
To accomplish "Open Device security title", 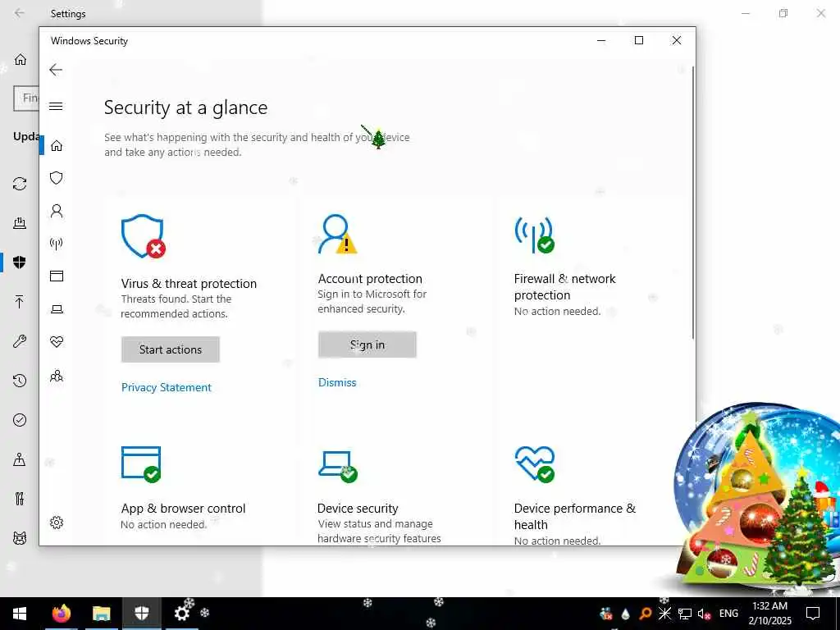I will pos(358,509).
